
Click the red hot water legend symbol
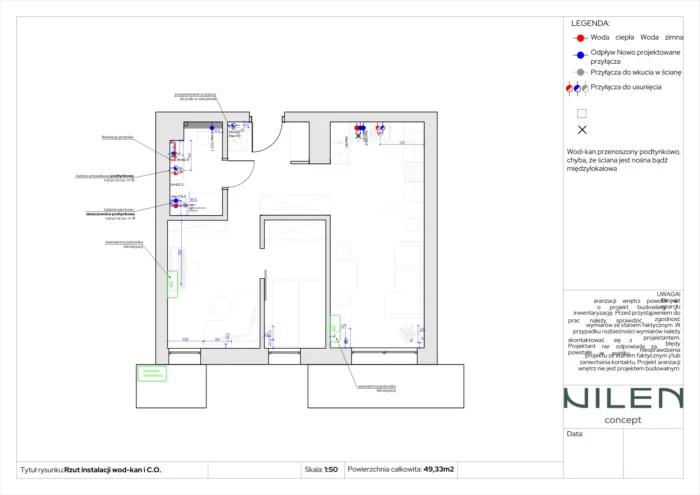click(x=580, y=36)
